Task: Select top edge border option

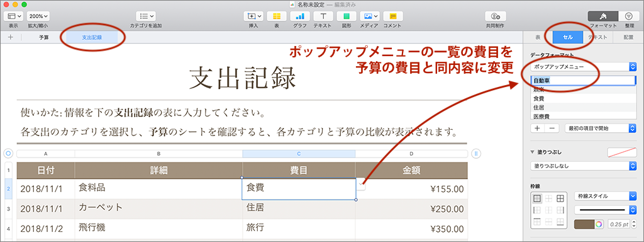Action: pyautogui.click(x=537, y=222)
